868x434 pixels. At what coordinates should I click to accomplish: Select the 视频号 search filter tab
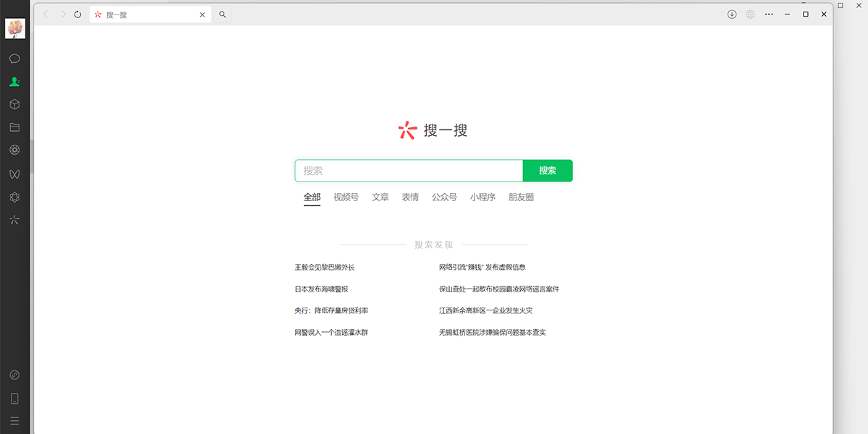[x=346, y=197]
